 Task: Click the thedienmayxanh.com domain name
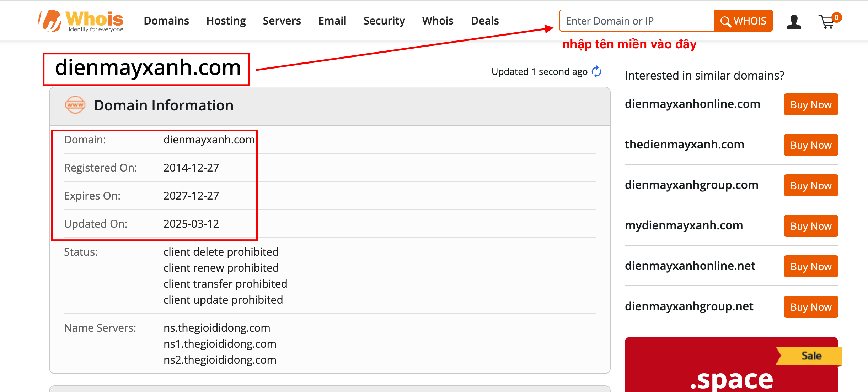click(685, 145)
